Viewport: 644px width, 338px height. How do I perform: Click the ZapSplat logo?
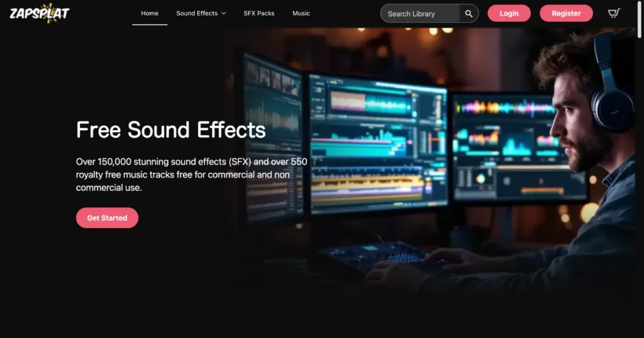click(39, 13)
